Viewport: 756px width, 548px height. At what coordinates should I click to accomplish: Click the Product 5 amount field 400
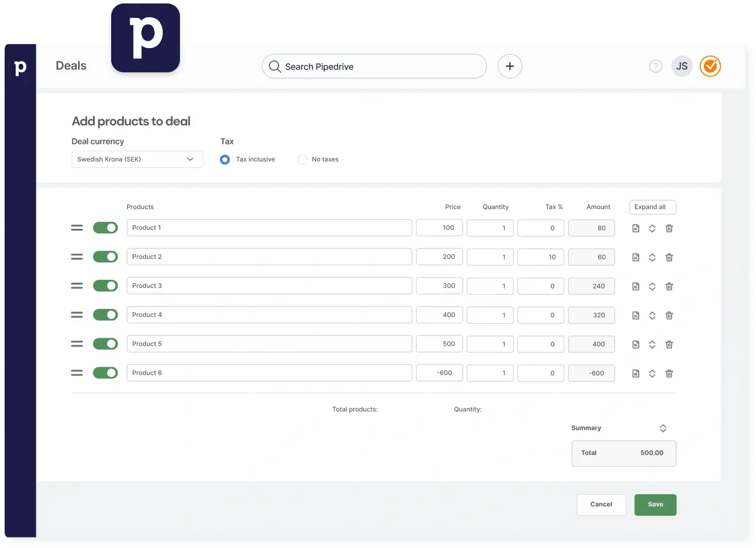click(x=592, y=344)
